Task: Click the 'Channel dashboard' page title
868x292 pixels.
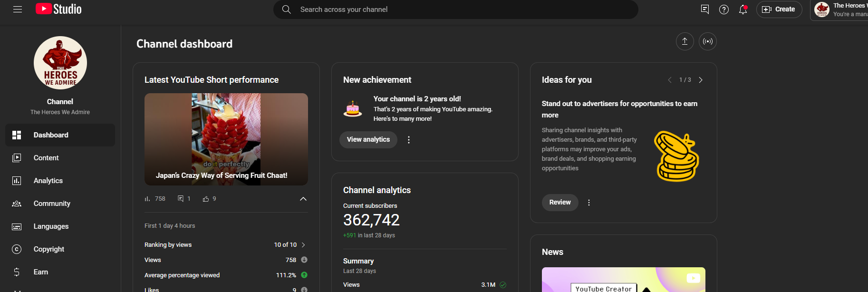Action: [184, 44]
